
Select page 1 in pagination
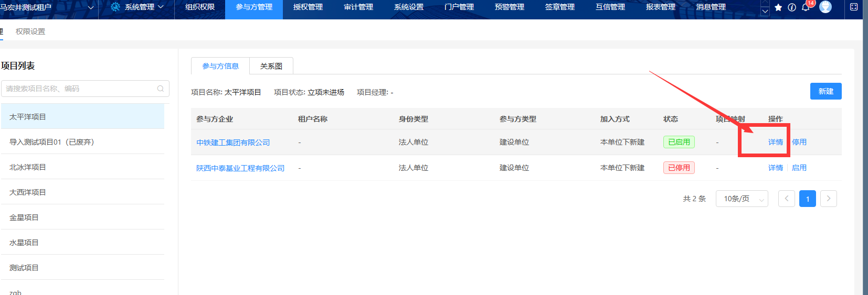(808, 199)
